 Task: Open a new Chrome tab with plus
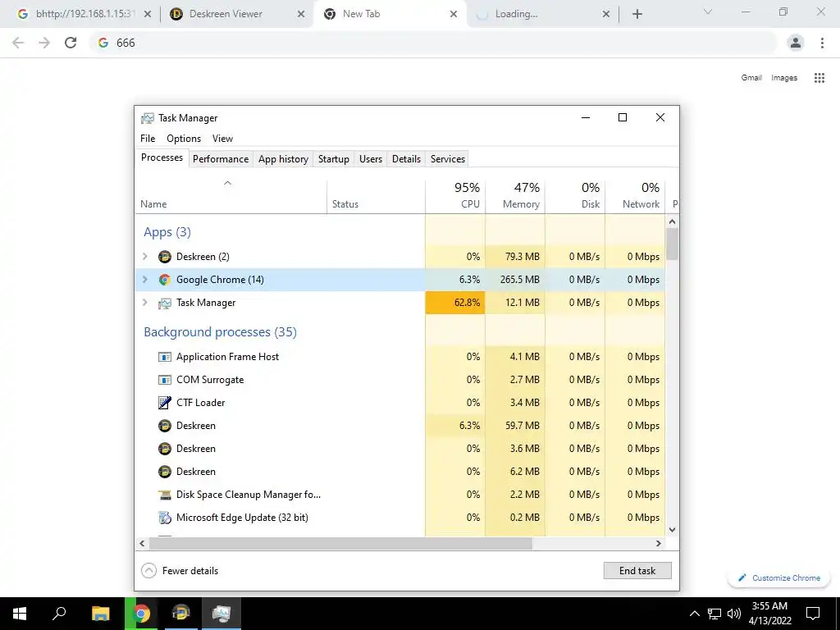coord(637,15)
